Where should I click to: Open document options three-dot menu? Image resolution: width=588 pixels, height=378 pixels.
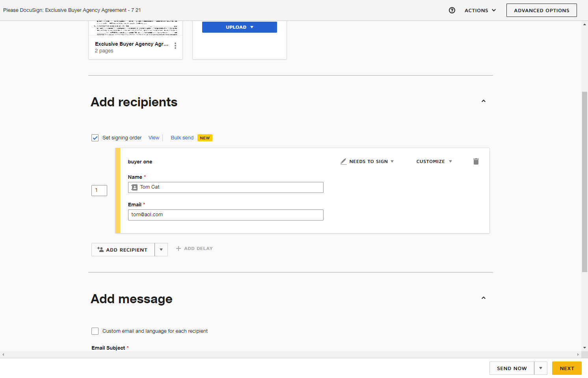[175, 46]
